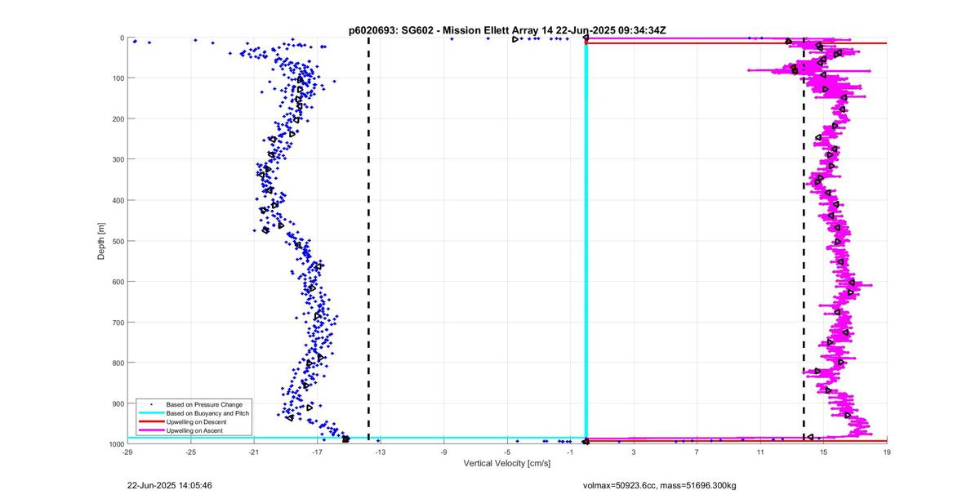Viewport: 980px width, 499px height.
Task: Click the '-21' velocity tick label
Action: coord(254,452)
